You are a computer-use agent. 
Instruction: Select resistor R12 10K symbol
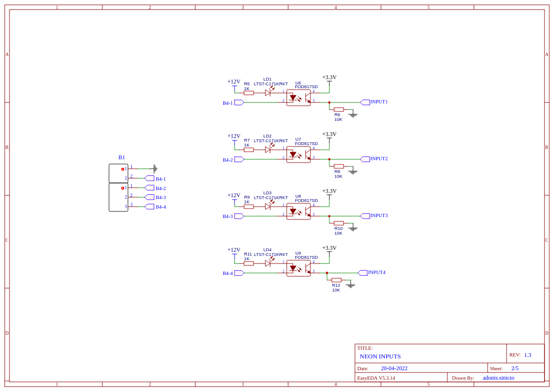click(x=336, y=280)
